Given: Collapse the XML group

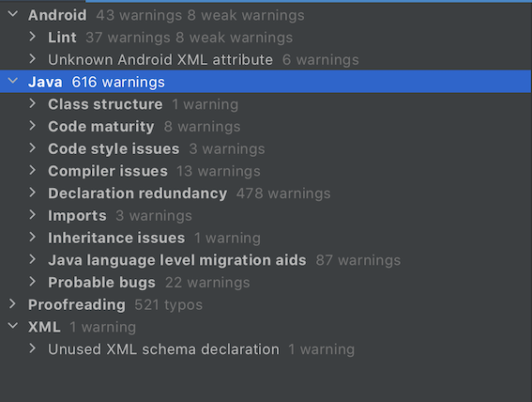Looking at the screenshot, I should pos(13,326).
